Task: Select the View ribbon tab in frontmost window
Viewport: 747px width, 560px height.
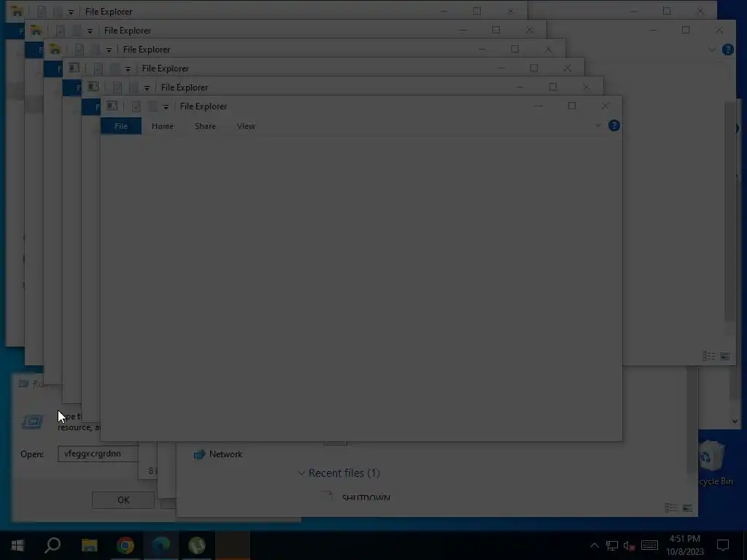Action: tap(246, 126)
